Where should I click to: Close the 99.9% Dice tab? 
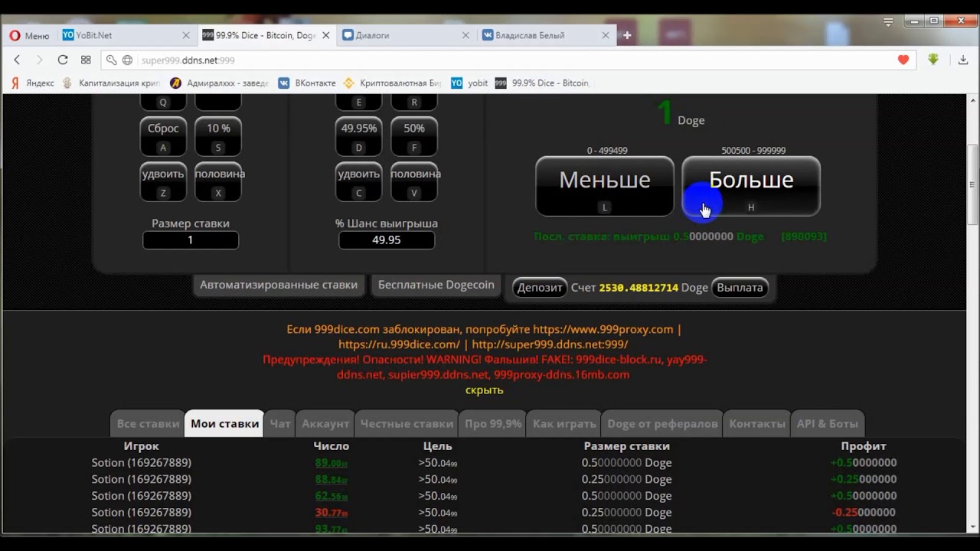pyautogui.click(x=326, y=35)
